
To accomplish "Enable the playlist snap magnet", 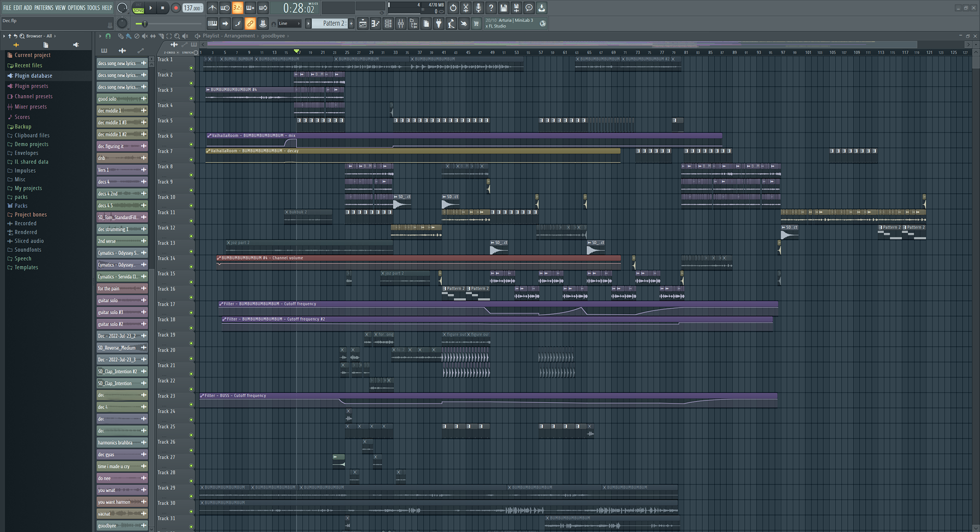I will [x=108, y=36].
